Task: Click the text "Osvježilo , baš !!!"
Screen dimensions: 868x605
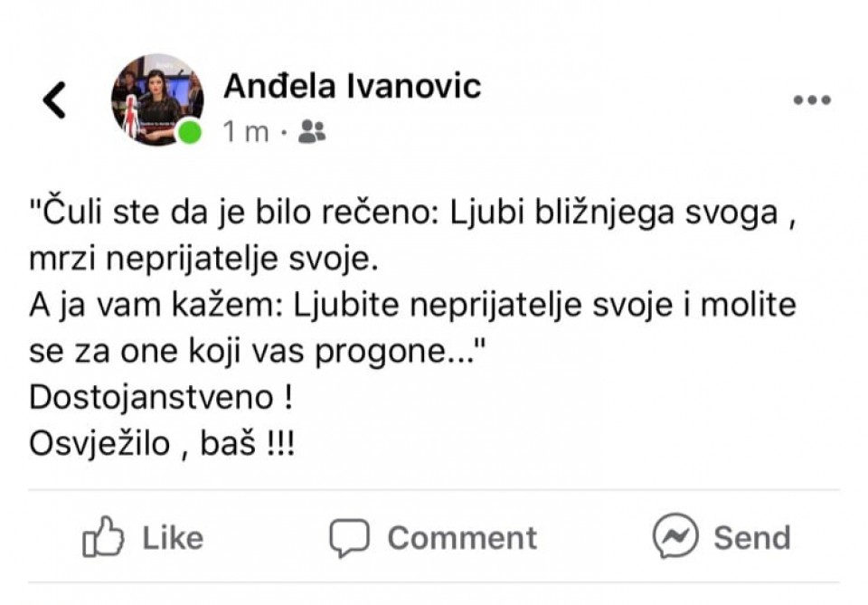Action: coord(162,443)
